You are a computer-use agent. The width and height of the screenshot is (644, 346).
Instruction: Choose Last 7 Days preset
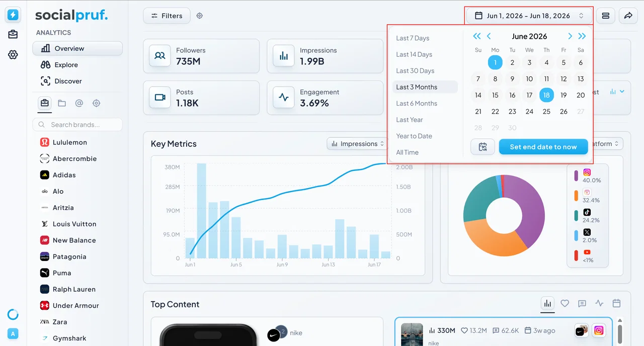[x=425, y=38]
